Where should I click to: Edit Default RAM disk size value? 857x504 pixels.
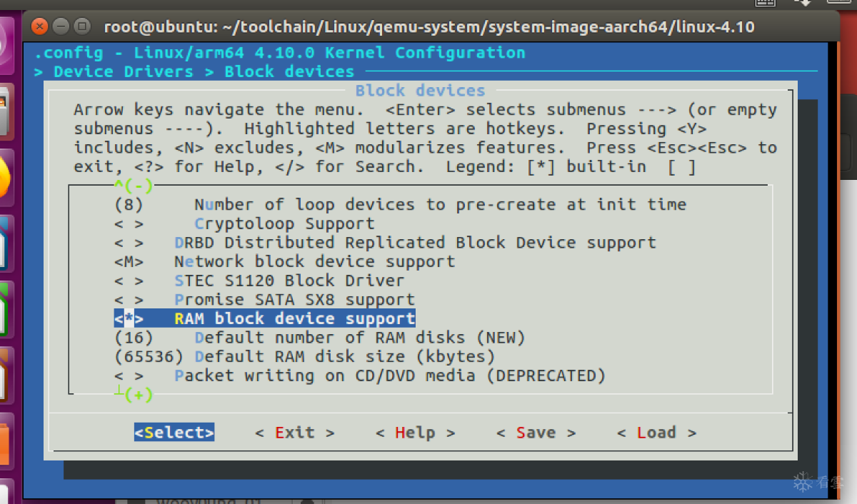coord(344,356)
